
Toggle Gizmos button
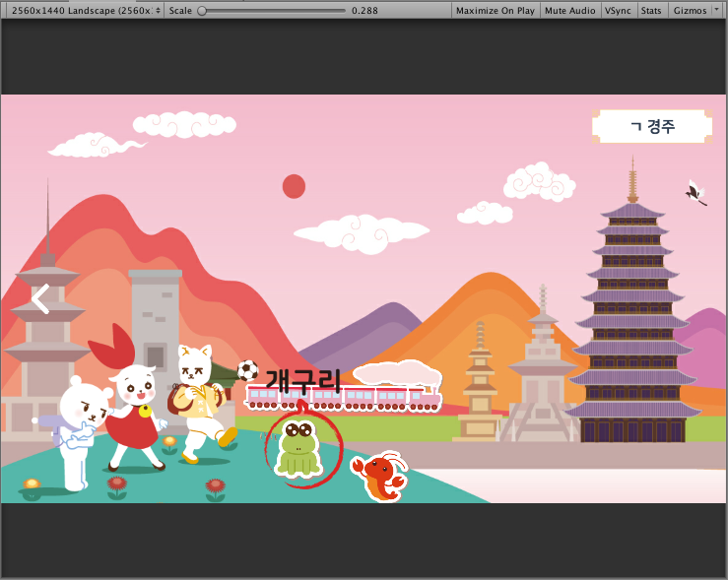(x=690, y=10)
